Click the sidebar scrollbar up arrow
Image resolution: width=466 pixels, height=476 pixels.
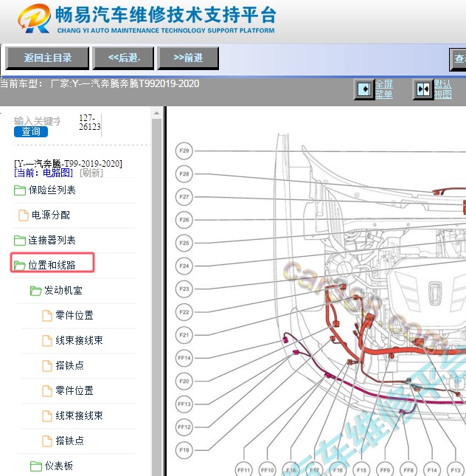tap(156, 113)
